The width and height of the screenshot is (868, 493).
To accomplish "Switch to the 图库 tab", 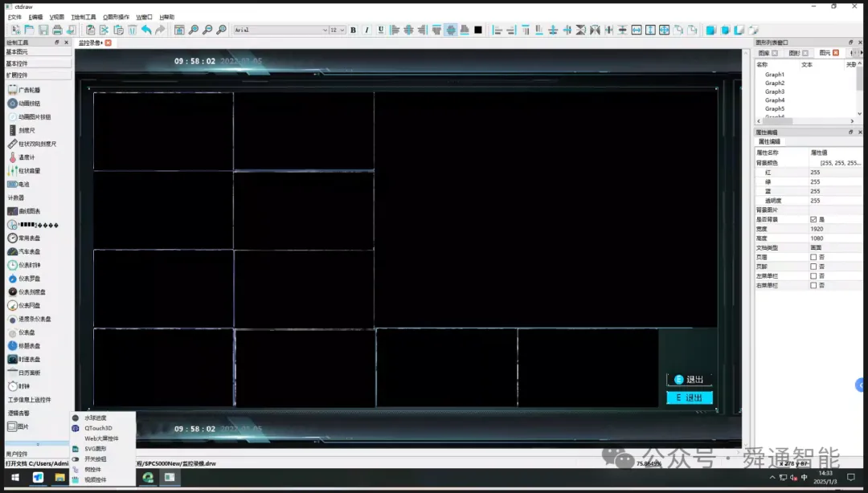I will 768,52.
